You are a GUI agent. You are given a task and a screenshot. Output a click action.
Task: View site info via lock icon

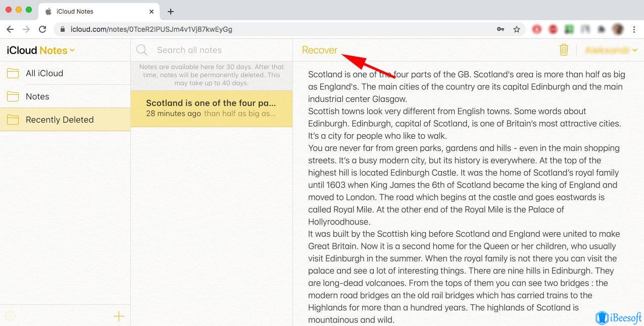coord(63,29)
